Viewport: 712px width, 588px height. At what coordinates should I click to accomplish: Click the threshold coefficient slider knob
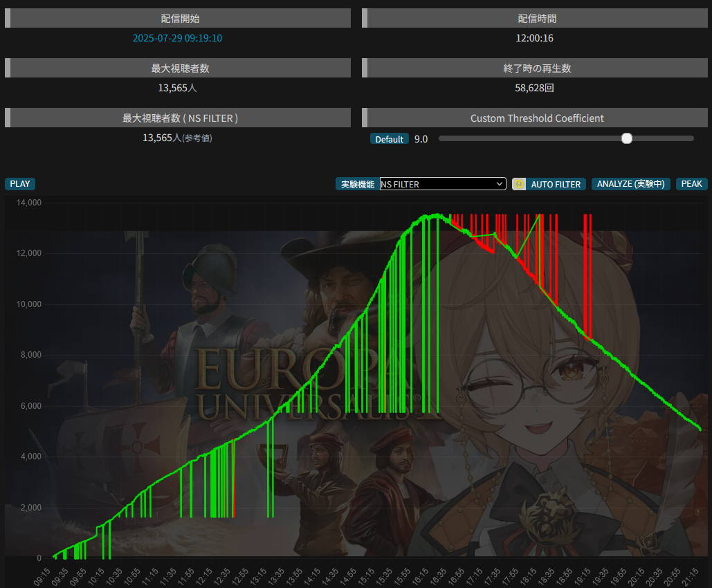tap(627, 138)
